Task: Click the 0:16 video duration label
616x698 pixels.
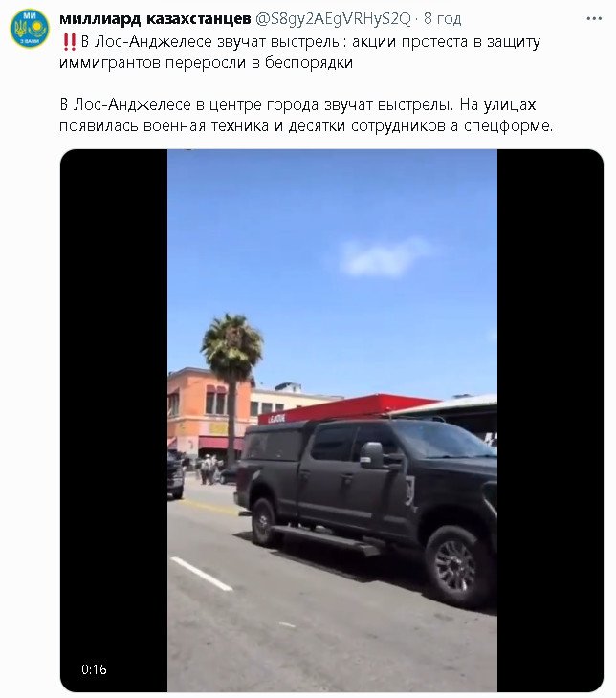Action: click(94, 669)
